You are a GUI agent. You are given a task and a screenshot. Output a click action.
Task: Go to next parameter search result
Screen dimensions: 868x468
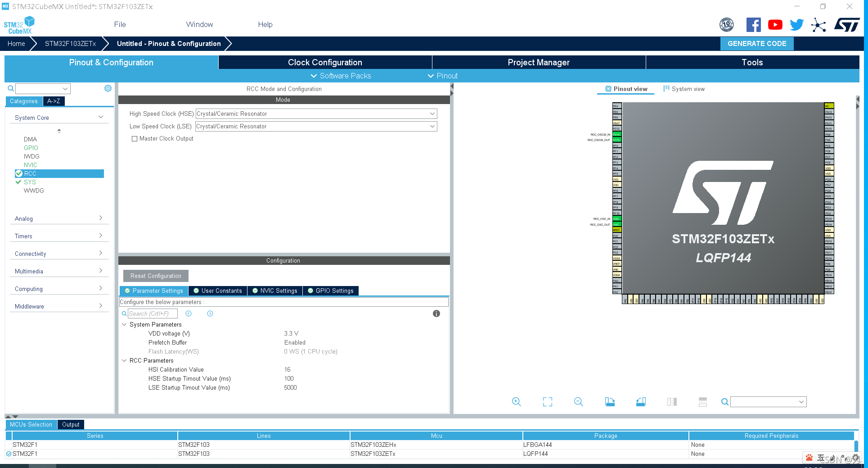(x=210, y=314)
